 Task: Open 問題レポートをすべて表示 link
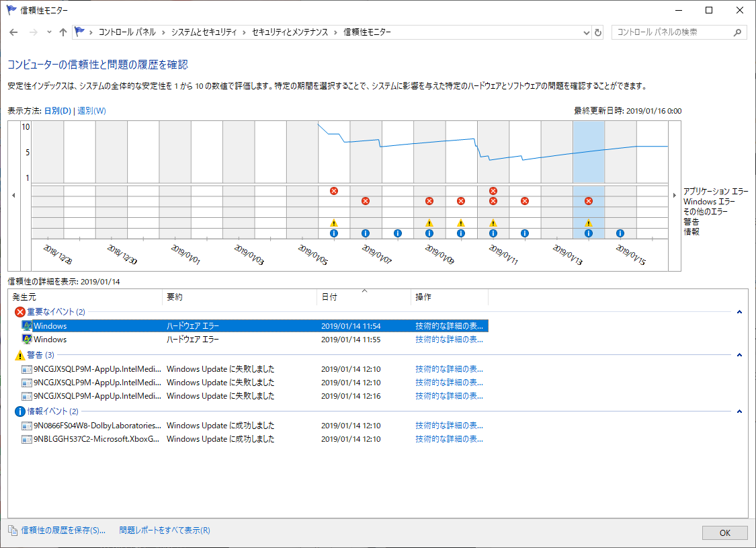(x=165, y=531)
